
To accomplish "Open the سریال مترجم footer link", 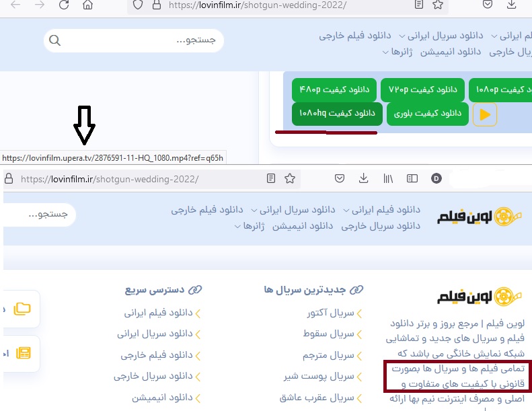I will pos(328,355).
